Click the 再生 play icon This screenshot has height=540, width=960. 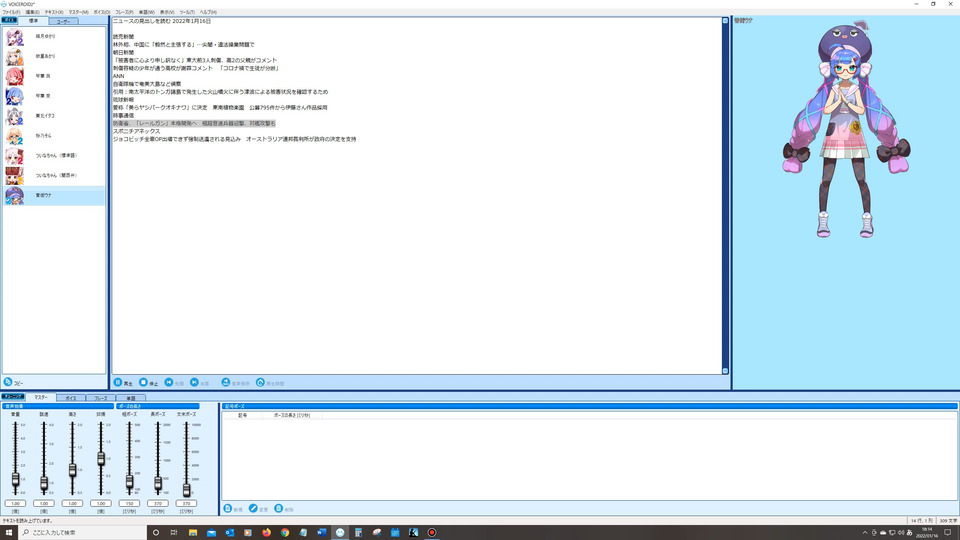tap(118, 383)
